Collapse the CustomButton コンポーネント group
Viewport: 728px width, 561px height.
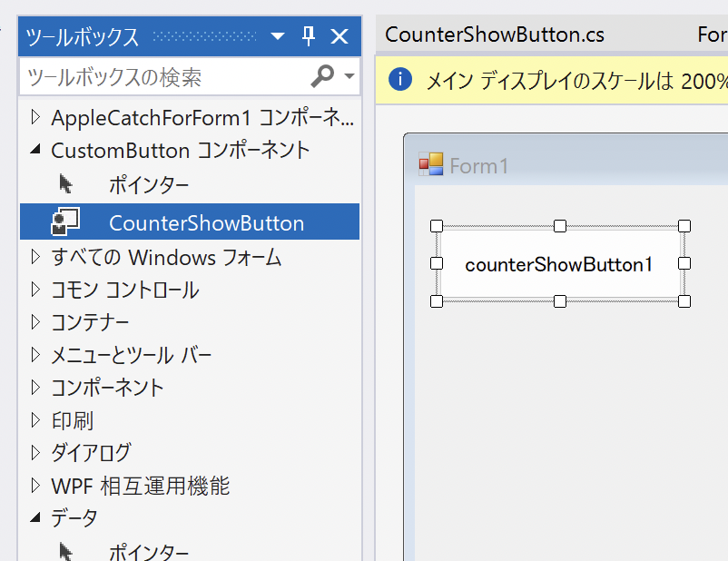[35, 149]
